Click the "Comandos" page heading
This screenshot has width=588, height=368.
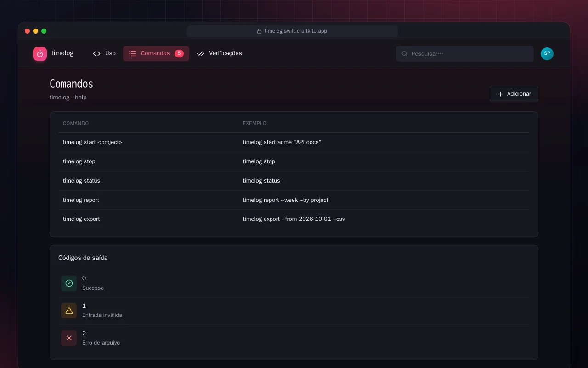tap(71, 84)
